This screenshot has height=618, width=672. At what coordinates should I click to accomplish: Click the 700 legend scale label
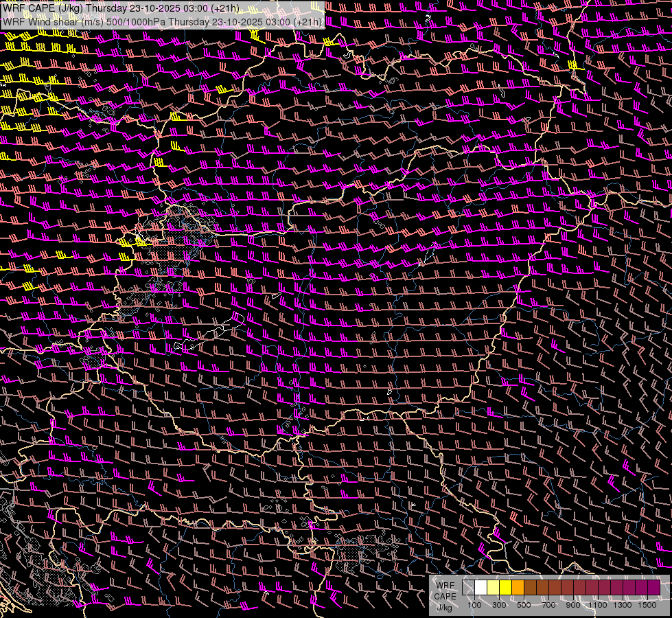(x=548, y=605)
